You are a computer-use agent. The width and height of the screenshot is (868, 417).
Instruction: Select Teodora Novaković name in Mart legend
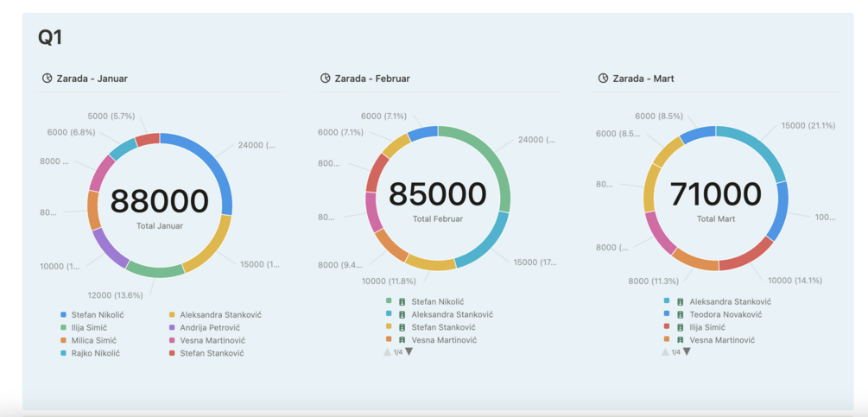[x=725, y=314]
